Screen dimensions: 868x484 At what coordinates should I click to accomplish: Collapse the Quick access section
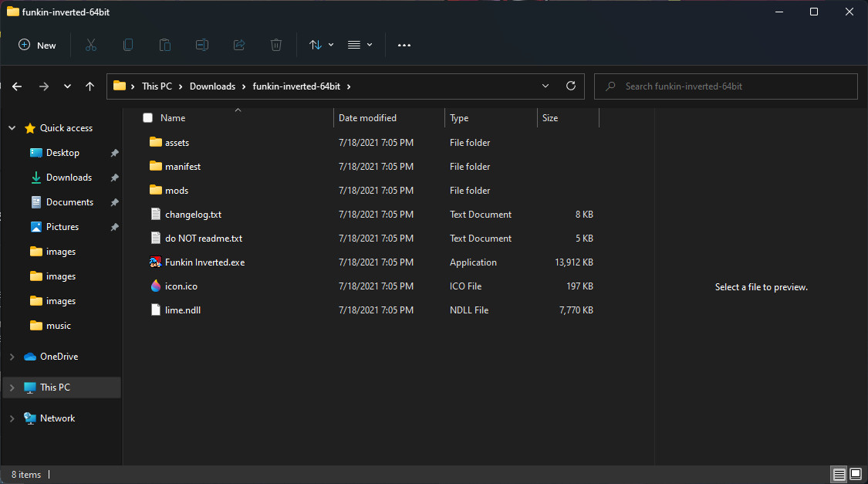pos(12,128)
